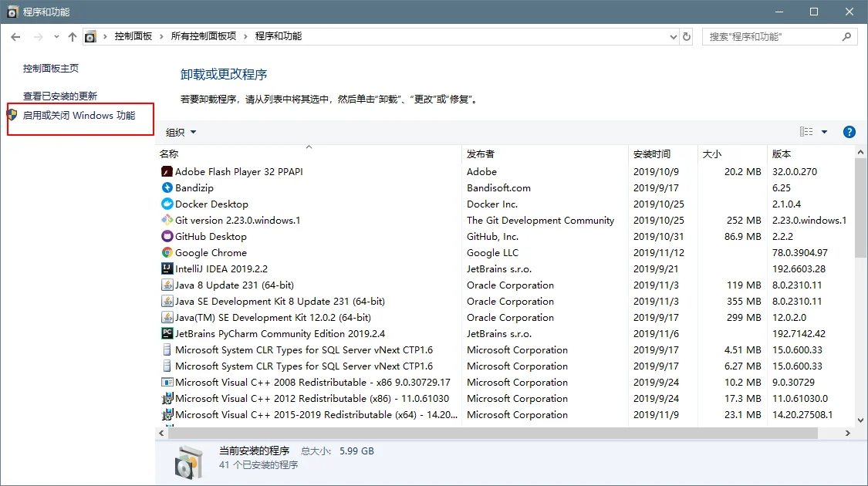This screenshot has width=868, height=486.
Task: Open the help question mark icon
Action: (x=849, y=132)
